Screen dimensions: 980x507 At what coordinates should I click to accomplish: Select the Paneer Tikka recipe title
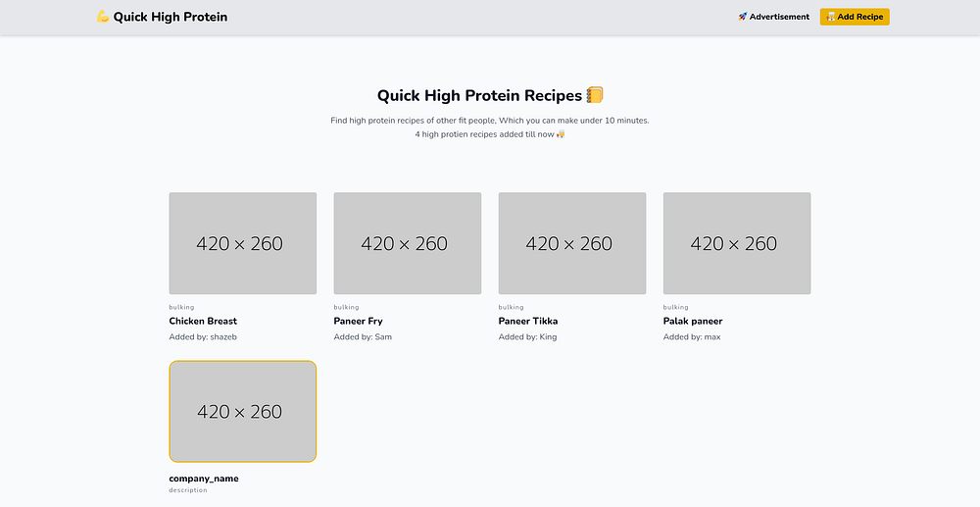pos(528,321)
